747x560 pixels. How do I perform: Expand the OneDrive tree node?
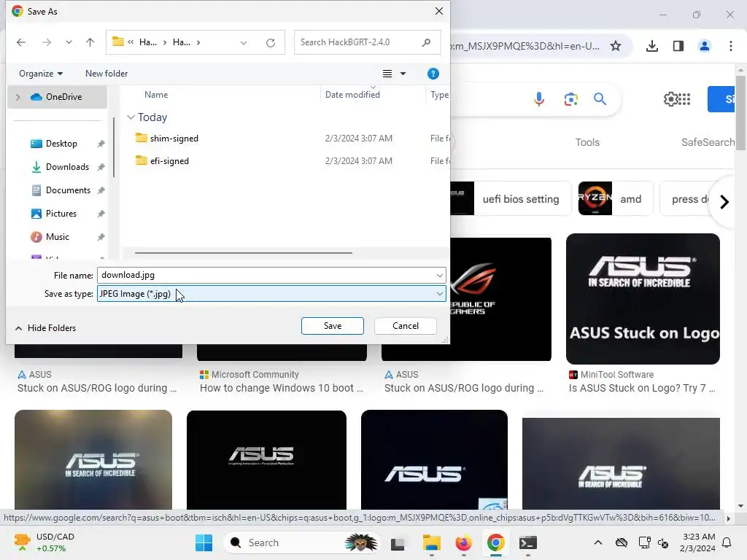18,97
